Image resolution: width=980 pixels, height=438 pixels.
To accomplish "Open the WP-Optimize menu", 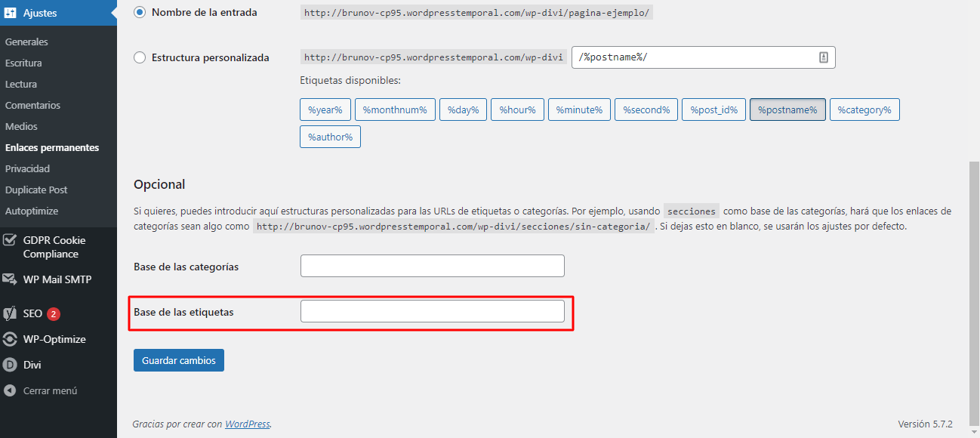I will click(x=58, y=339).
